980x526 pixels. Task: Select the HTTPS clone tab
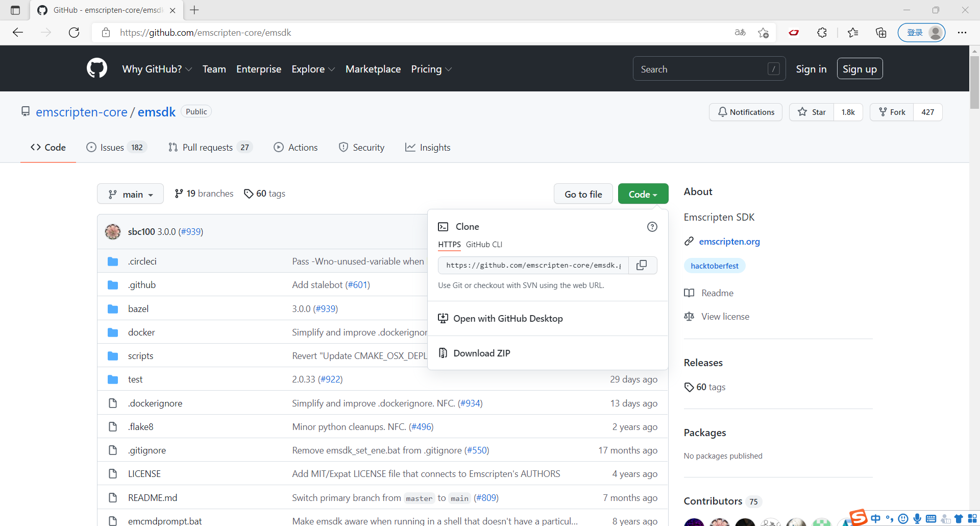449,245
